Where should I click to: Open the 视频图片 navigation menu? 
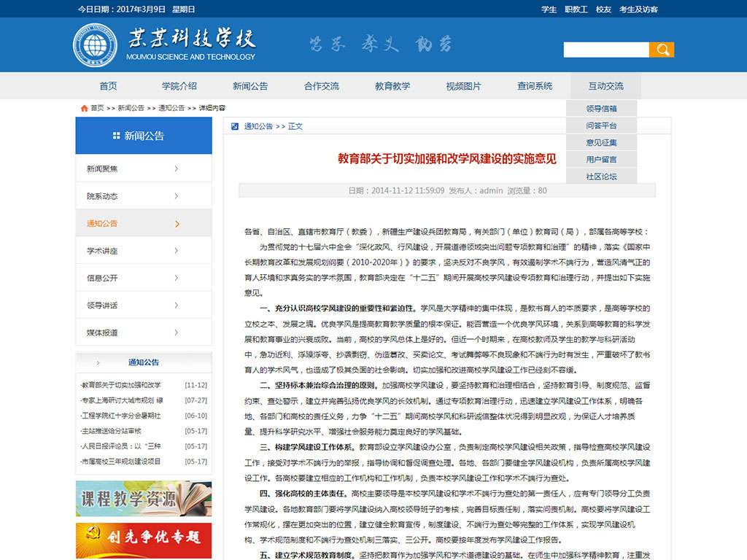(x=463, y=86)
